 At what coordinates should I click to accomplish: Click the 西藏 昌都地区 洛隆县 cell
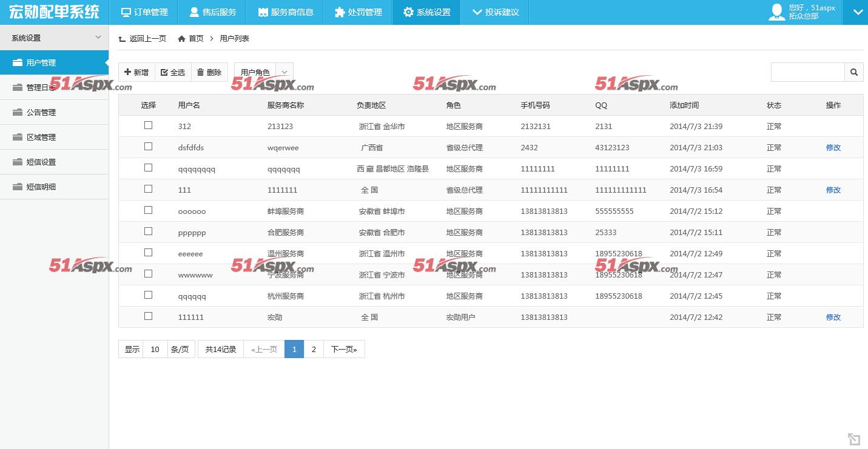[393, 168]
